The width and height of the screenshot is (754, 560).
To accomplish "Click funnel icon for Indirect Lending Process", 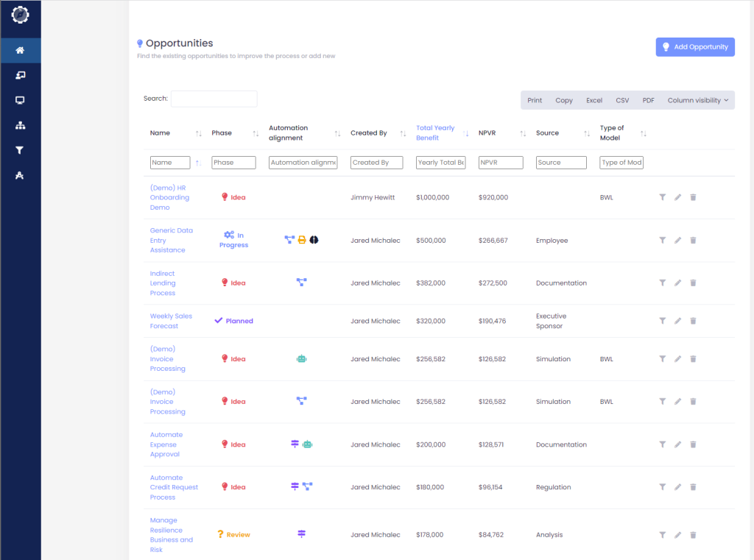I will 662,283.
